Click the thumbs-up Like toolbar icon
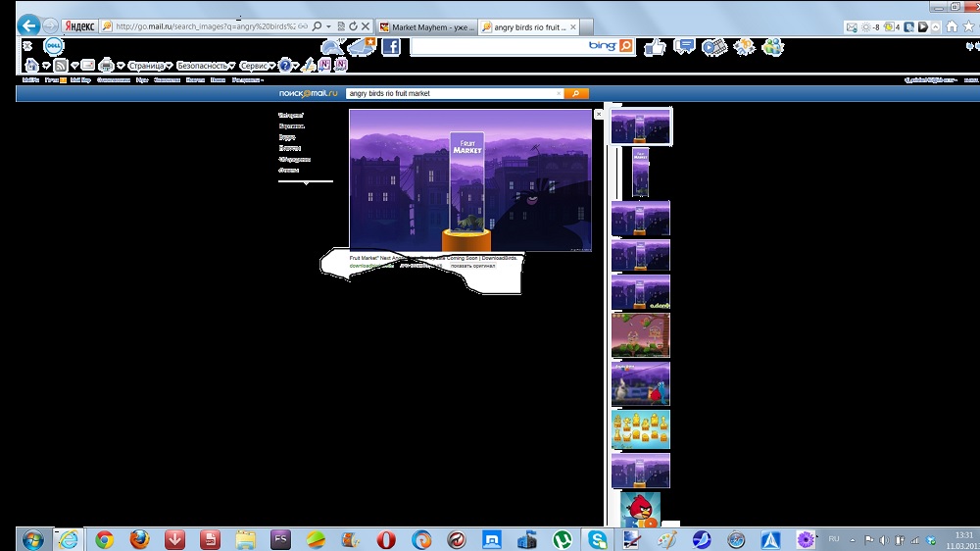 tap(655, 47)
